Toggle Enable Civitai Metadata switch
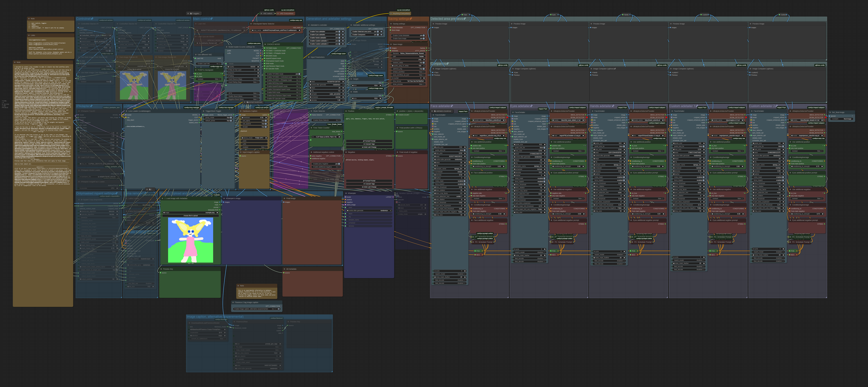The height and width of the screenshot is (387, 868). (x=424, y=35)
